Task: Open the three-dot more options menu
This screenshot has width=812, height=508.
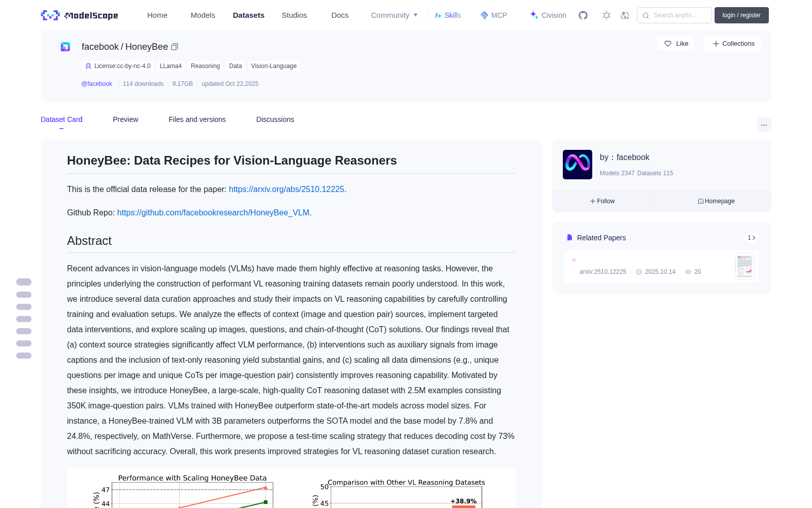Action: pyautogui.click(x=764, y=124)
